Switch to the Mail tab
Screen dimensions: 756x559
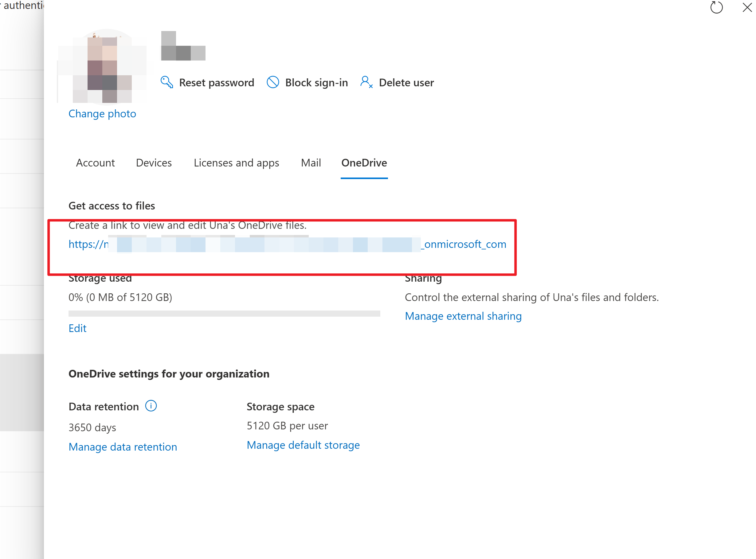click(x=310, y=163)
